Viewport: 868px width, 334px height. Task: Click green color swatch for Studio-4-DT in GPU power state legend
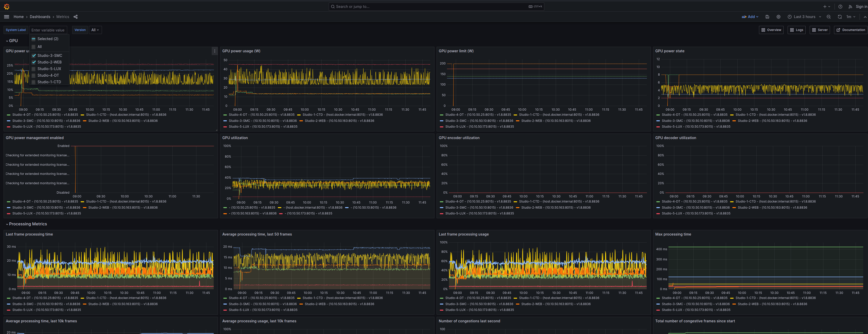658,115
